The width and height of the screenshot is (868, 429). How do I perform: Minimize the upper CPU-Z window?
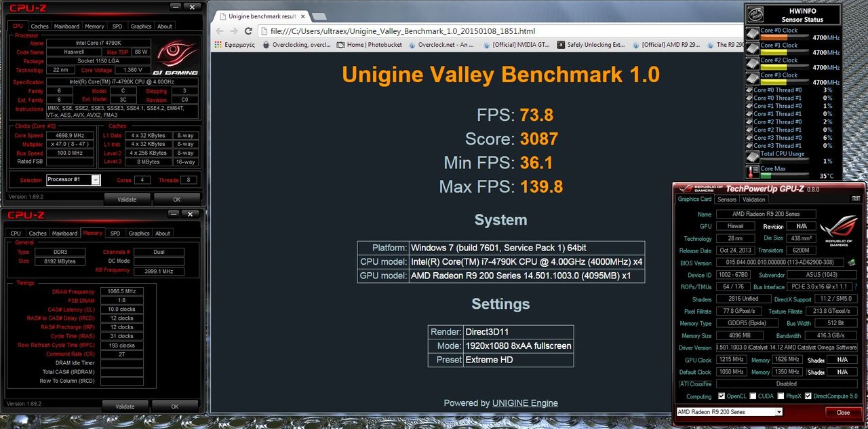(x=176, y=7)
